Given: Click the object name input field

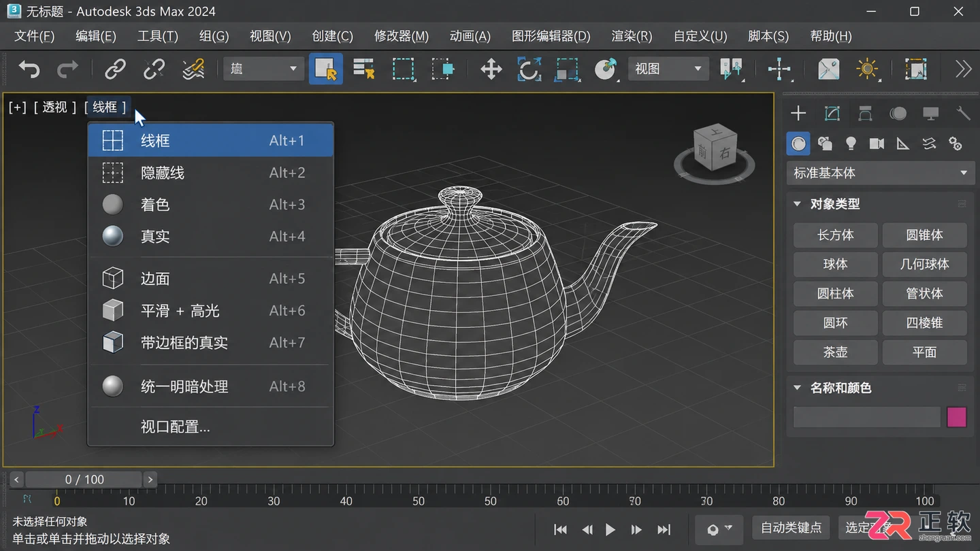Looking at the screenshot, I should click(x=867, y=417).
